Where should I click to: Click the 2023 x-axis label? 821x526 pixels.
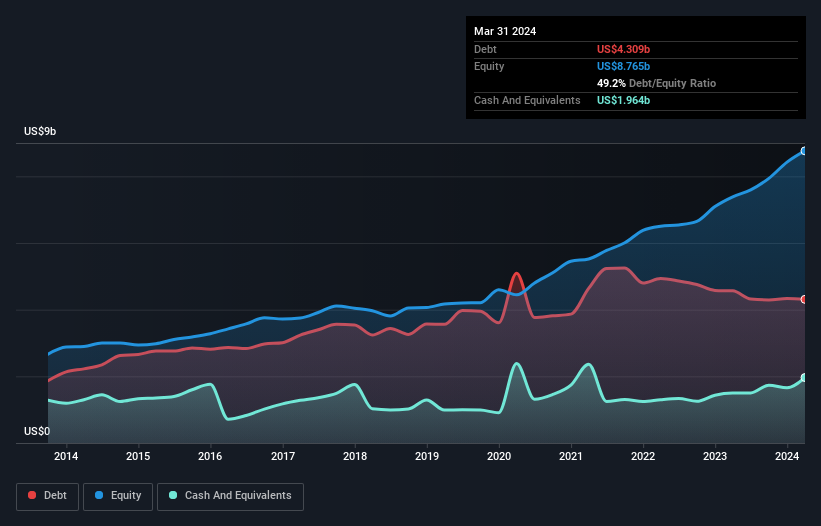[715, 456]
